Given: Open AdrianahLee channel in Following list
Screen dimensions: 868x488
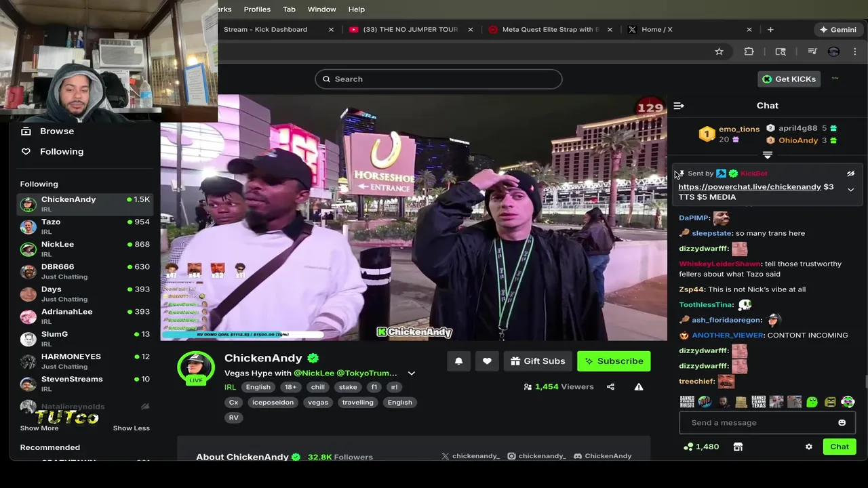Looking at the screenshot, I should (x=85, y=316).
